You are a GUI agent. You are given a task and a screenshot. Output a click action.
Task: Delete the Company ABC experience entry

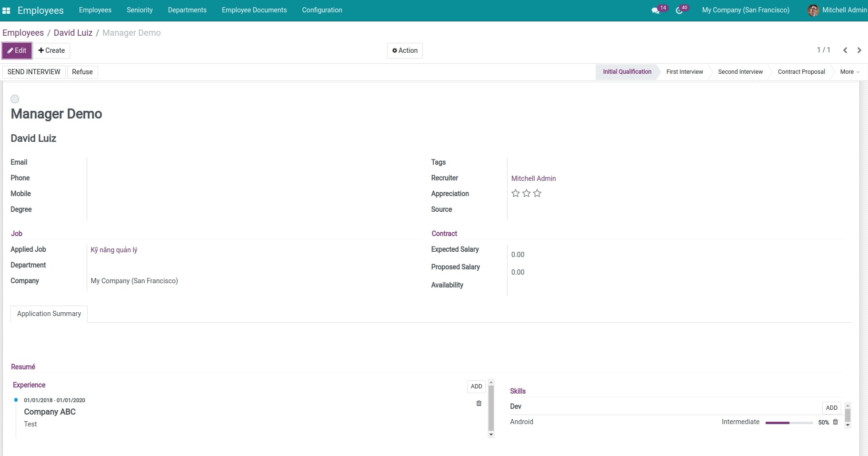click(x=479, y=403)
